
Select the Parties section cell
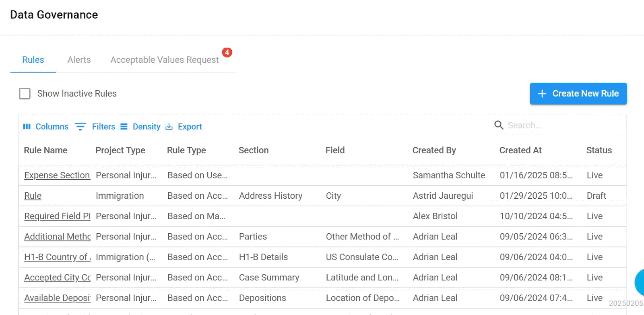(x=253, y=237)
